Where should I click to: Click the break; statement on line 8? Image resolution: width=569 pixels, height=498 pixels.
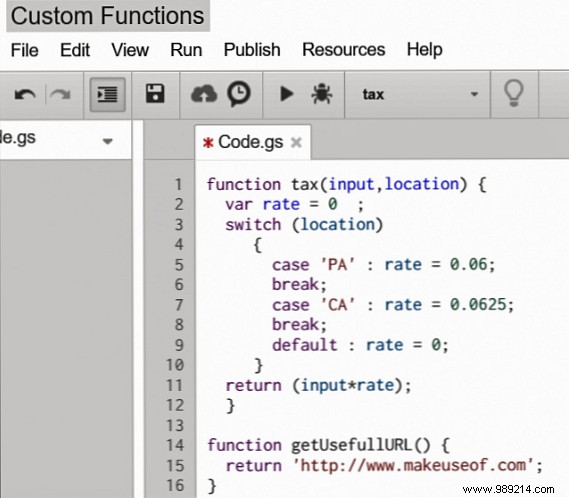299,324
